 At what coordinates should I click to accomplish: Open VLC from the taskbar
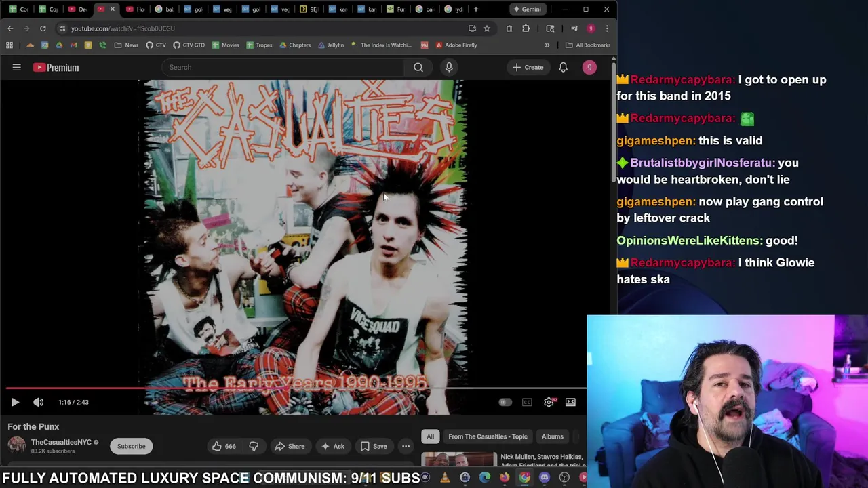point(445,478)
